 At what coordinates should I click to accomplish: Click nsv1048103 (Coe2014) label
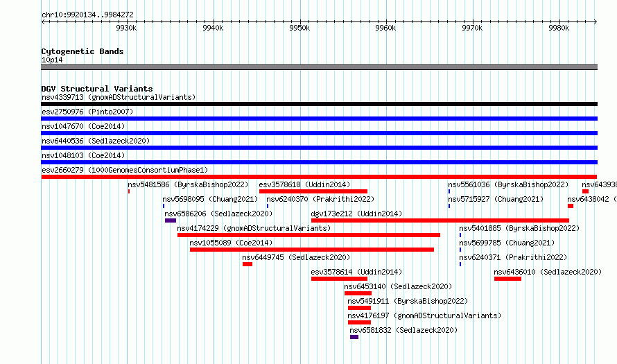coord(83,155)
